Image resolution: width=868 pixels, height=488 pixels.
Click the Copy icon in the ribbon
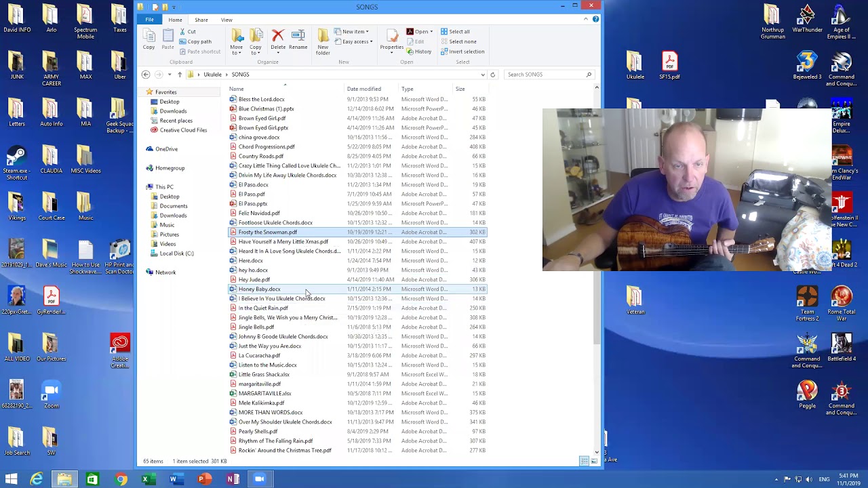point(149,39)
